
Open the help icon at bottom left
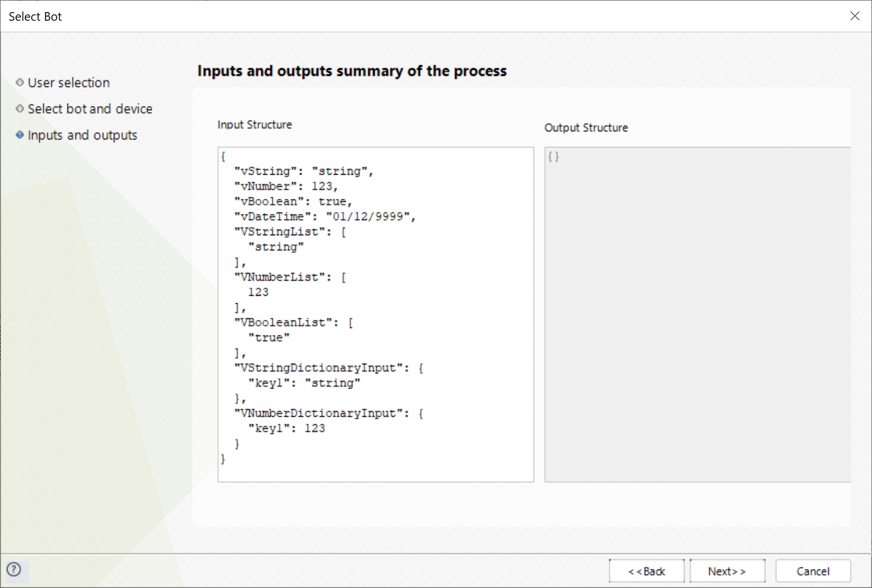point(14,570)
